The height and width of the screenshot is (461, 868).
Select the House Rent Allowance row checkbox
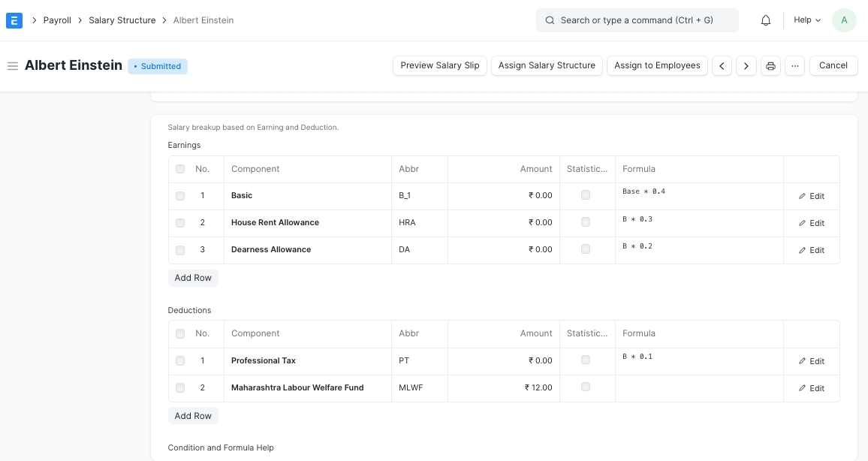click(x=180, y=223)
